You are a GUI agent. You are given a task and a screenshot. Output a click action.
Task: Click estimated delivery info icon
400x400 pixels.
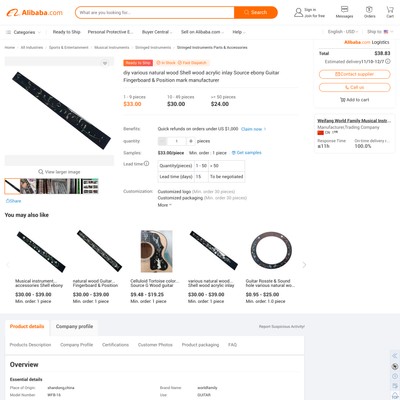click(x=388, y=61)
